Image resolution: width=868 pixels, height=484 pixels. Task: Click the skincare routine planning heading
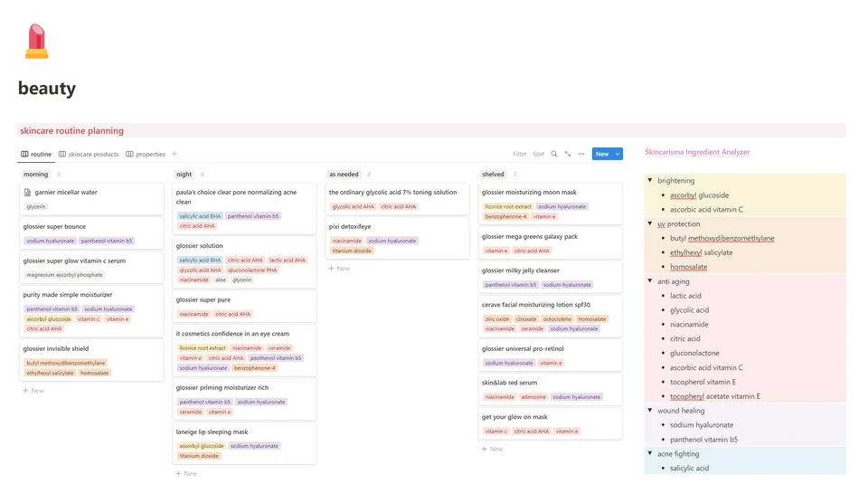point(72,130)
